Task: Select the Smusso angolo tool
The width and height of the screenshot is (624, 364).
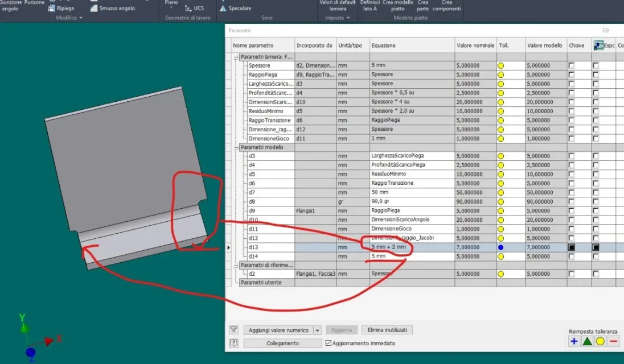Action: [x=113, y=8]
